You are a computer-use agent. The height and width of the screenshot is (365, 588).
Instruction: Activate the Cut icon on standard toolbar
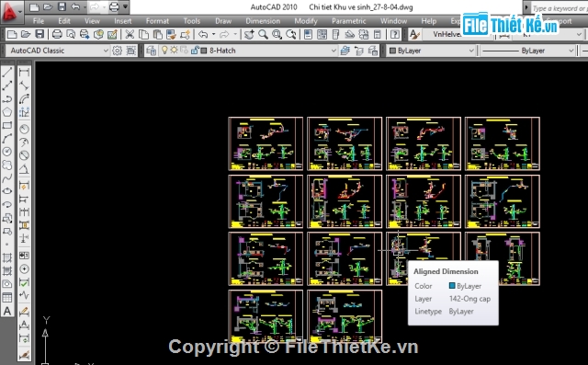pyautogui.click(x=130, y=35)
